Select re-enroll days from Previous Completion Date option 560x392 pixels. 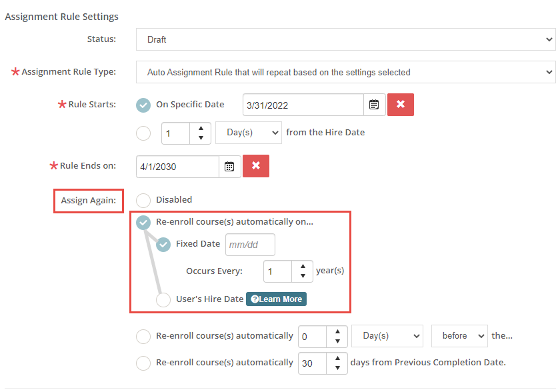pos(143,363)
